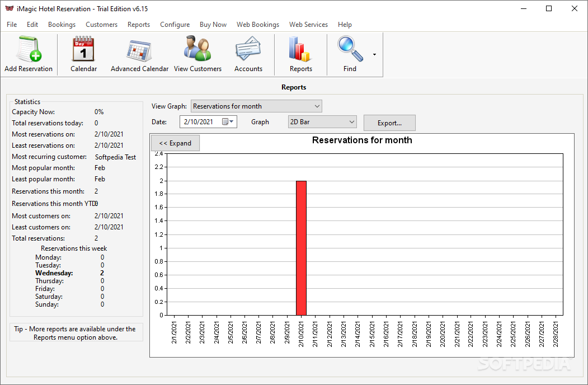Click the 'Capacity Now:' label
588x385 pixels.
(x=33, y=112)
